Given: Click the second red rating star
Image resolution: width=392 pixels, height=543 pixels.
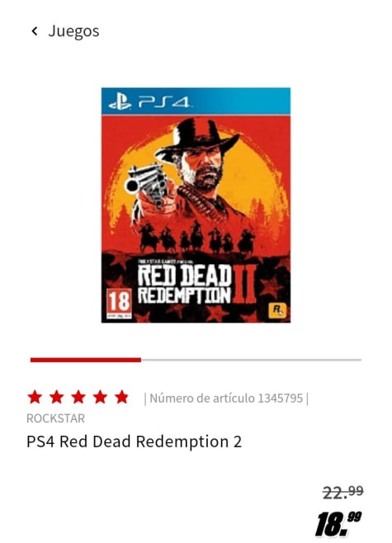Looking at the screenshot, I should pyautogui.click(x=56, y=397).
